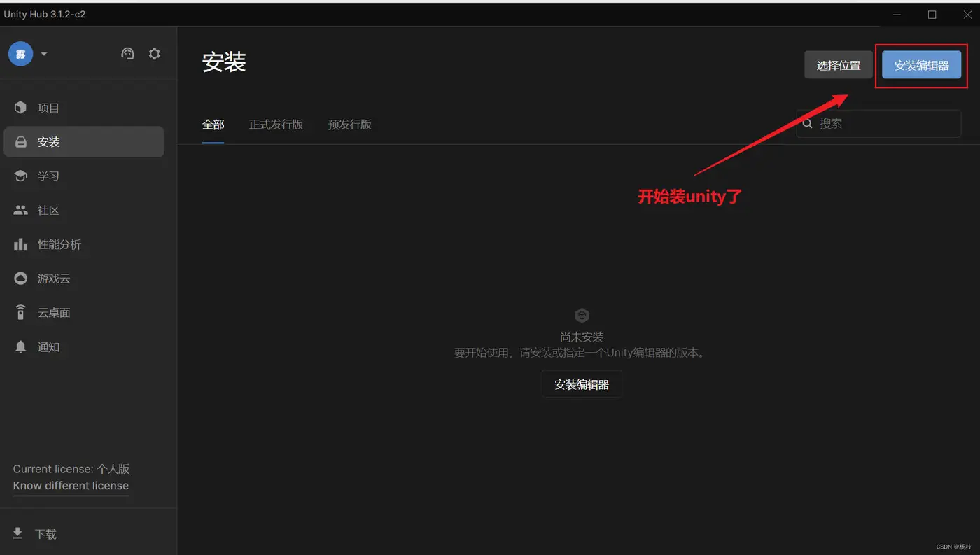This screenshot has height=555, width=980.
Task: Click the search magnifier icon
Action: click(807, 123)
